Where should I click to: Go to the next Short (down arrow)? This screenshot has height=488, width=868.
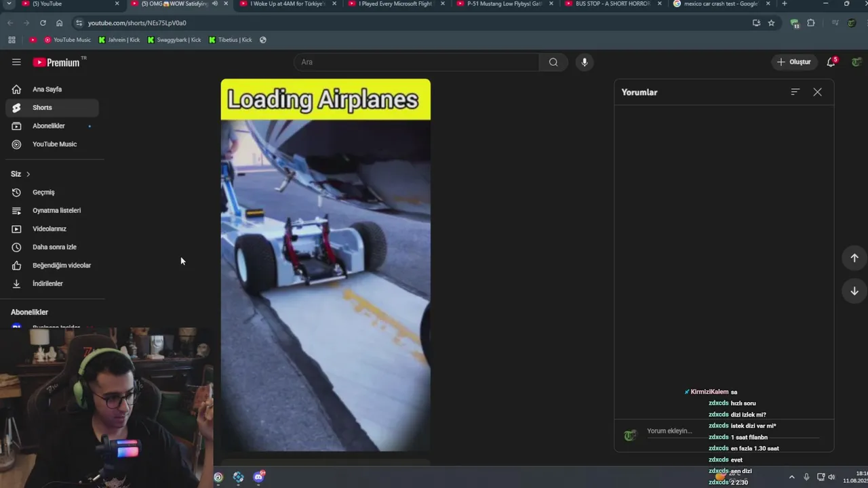tap(854, 291)
